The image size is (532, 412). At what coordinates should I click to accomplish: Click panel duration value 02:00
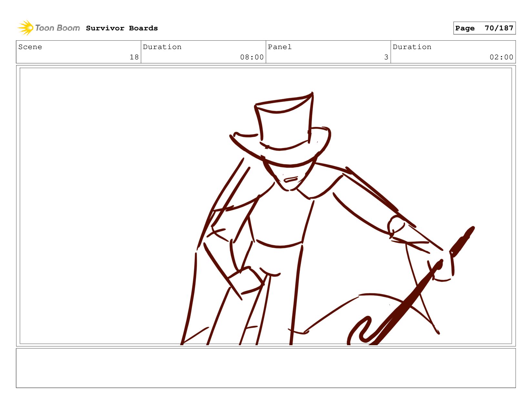coord(501,57)
